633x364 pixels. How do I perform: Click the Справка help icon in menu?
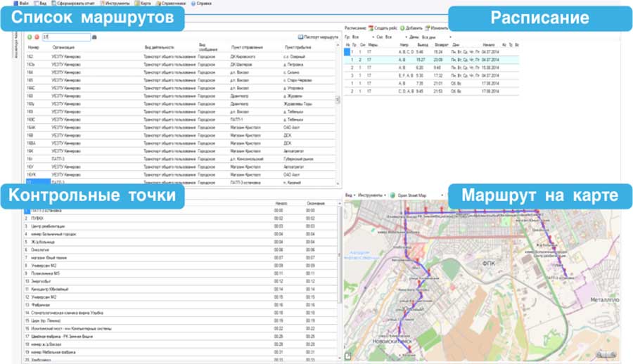tap(192, 3)
